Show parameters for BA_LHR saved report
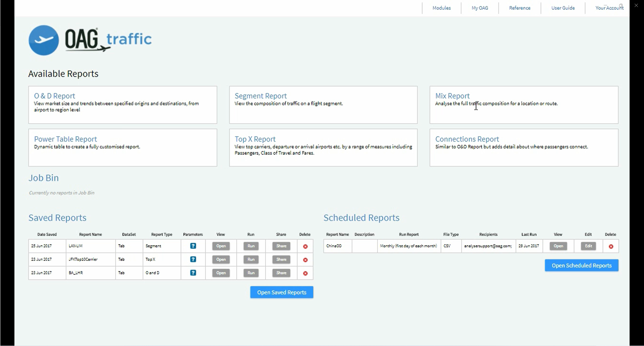644x346 pixels. (193, 273)
